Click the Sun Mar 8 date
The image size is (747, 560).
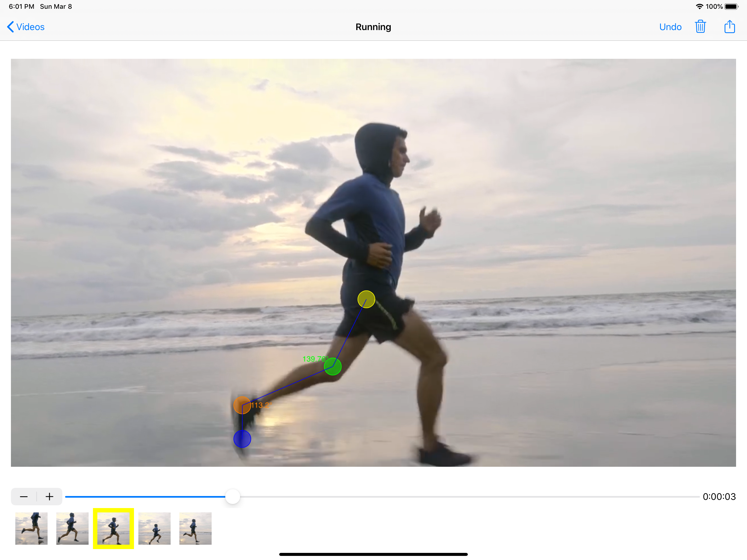56,6
